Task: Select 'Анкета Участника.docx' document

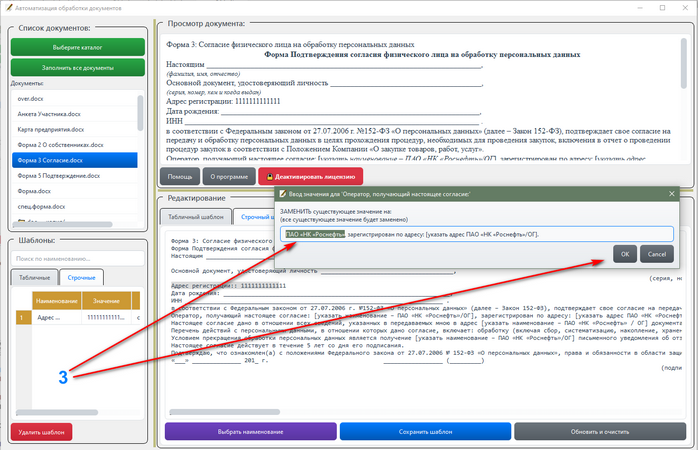Action: coord(74,114)
